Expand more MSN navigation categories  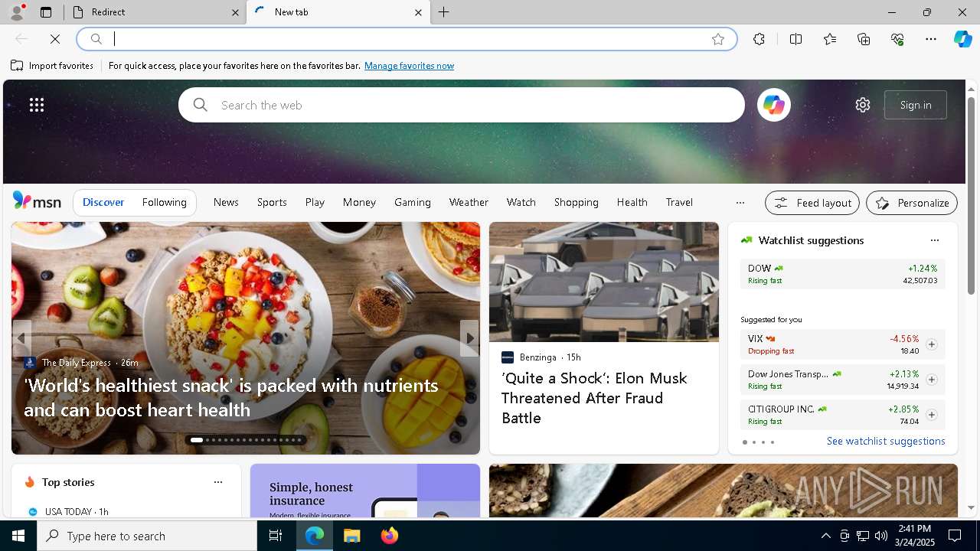pos(740,203)
